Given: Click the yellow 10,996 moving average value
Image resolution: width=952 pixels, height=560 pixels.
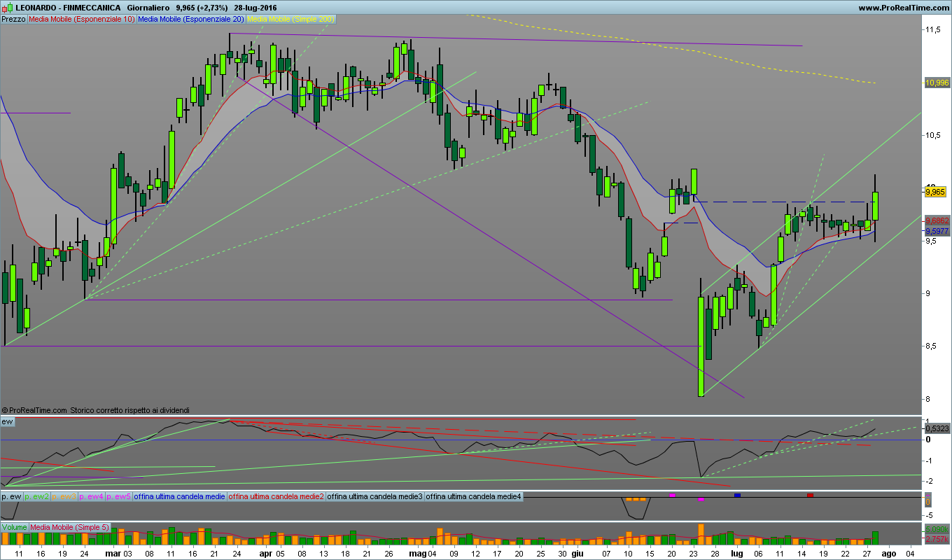Looking at the screenshot, I should click(x=937, y=83).
